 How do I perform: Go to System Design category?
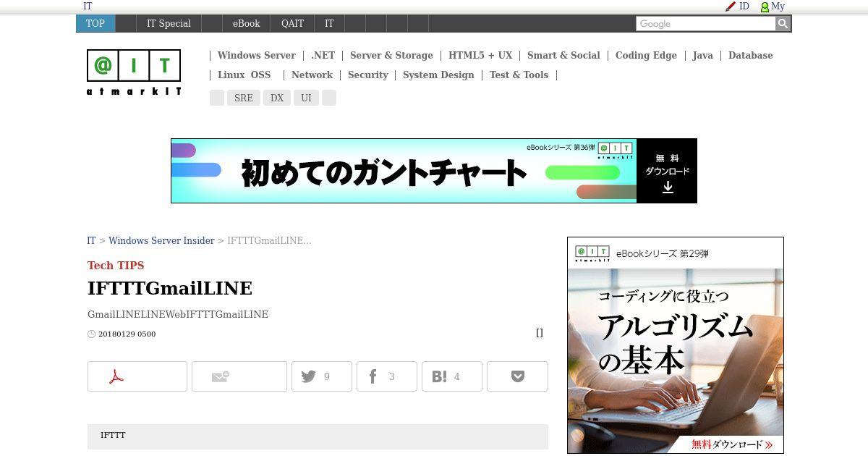pos(438,75)
